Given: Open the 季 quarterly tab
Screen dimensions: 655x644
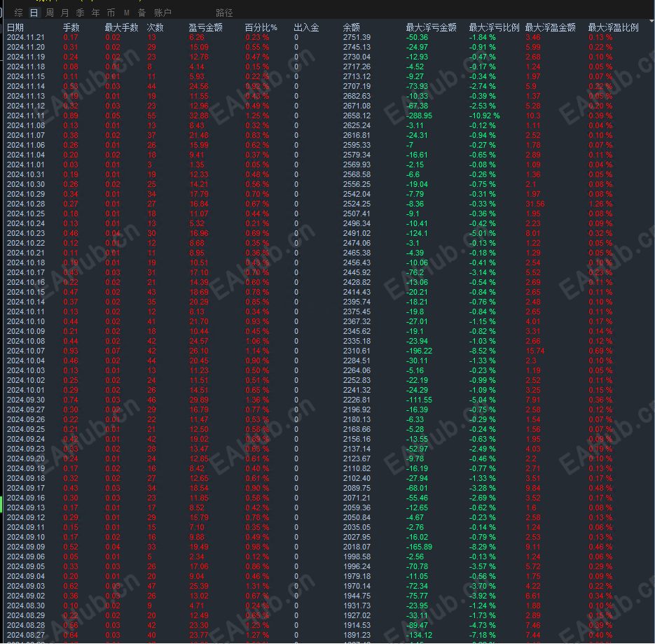Looking at the screenshot, I should coord(80,13).
